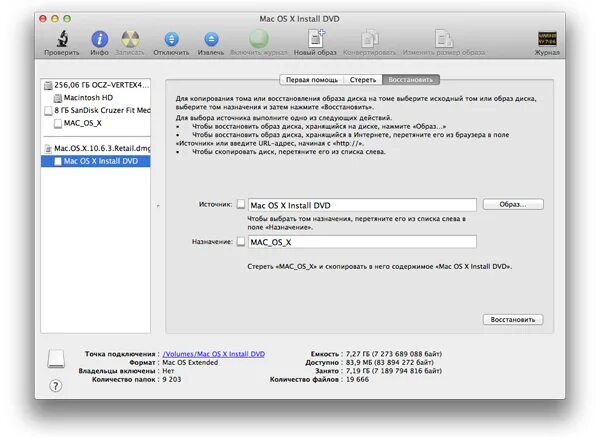This screenshot has width=600, height=437.
Task: Open /Volumes/Mac OS X Install DVD link
Action: pos(214,354)
